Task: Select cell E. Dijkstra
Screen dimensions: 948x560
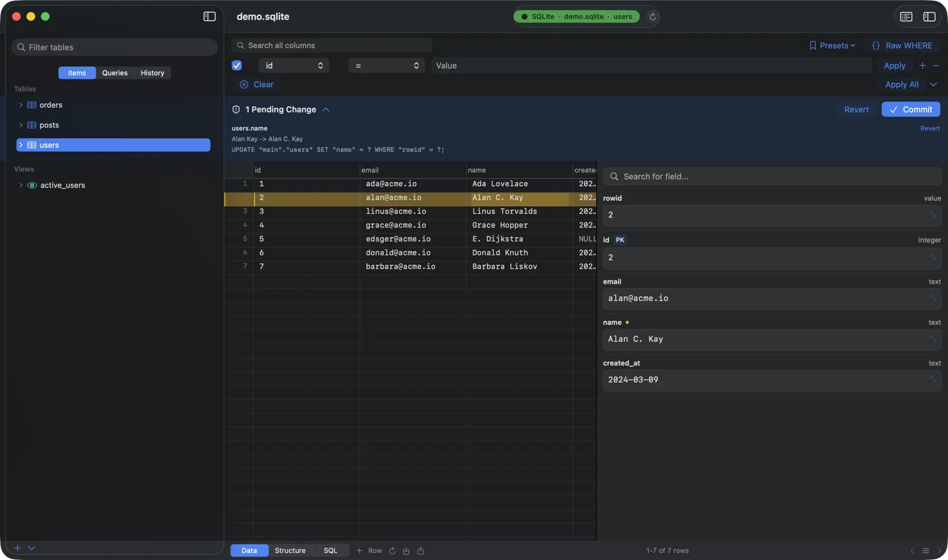Action: pos(520,239)
